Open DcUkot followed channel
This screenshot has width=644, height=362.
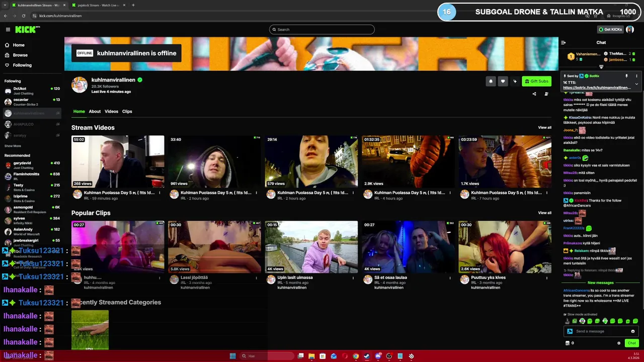point(32,90)
